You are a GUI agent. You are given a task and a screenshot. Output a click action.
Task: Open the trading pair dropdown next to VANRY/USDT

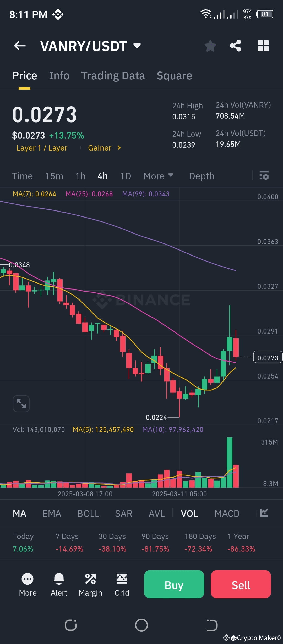(x=137, y=46)
